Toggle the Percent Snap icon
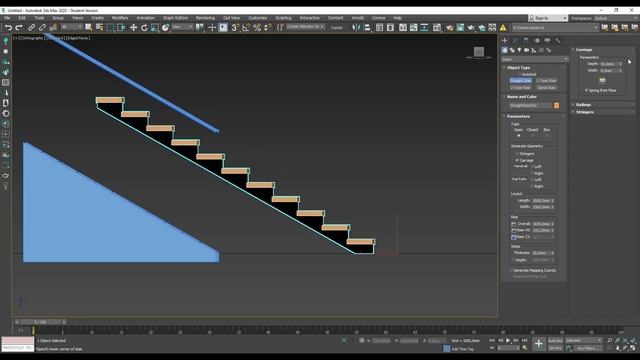 pos(257,28)
